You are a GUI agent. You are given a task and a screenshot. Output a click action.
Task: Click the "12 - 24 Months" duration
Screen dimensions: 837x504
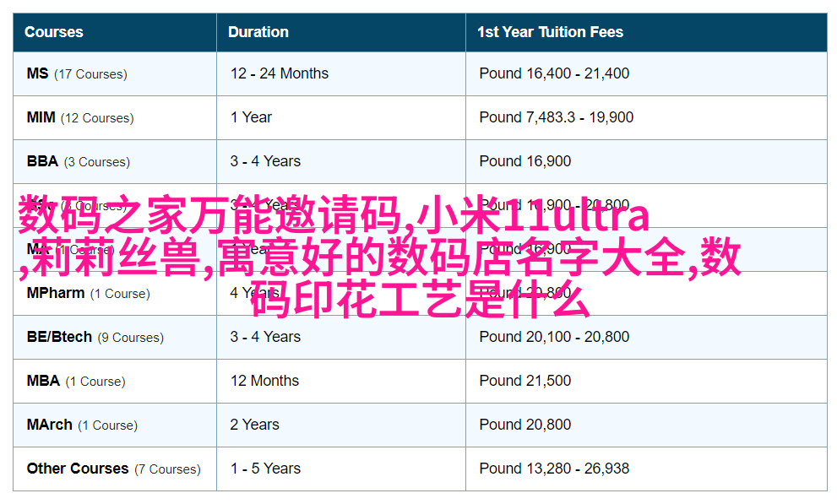pyautogui.click(x=280, y=73)
